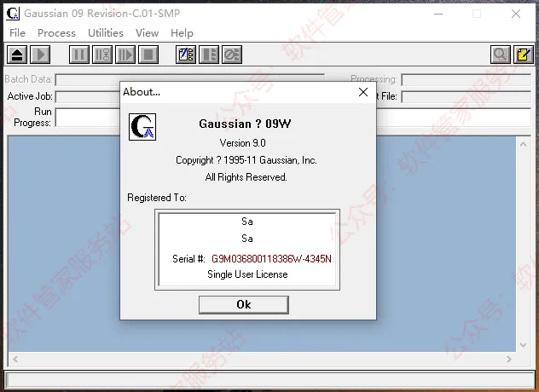Click the Gaussian title bar app icon

pos(13,14)
